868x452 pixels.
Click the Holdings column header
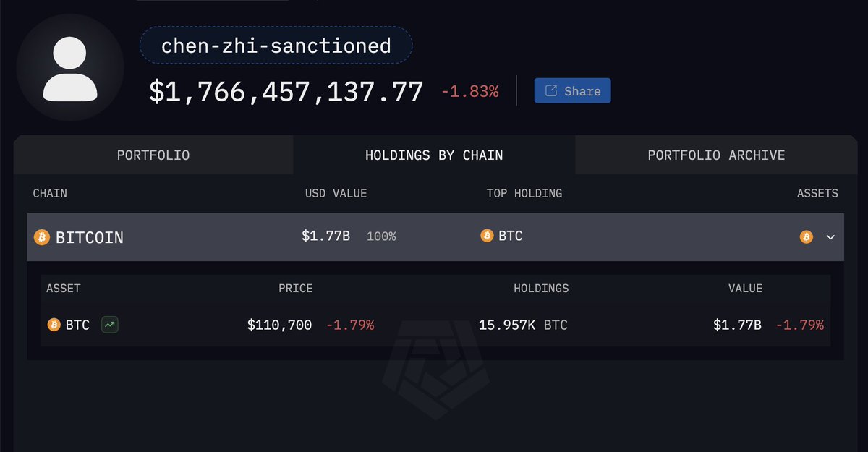click(541, 288)
